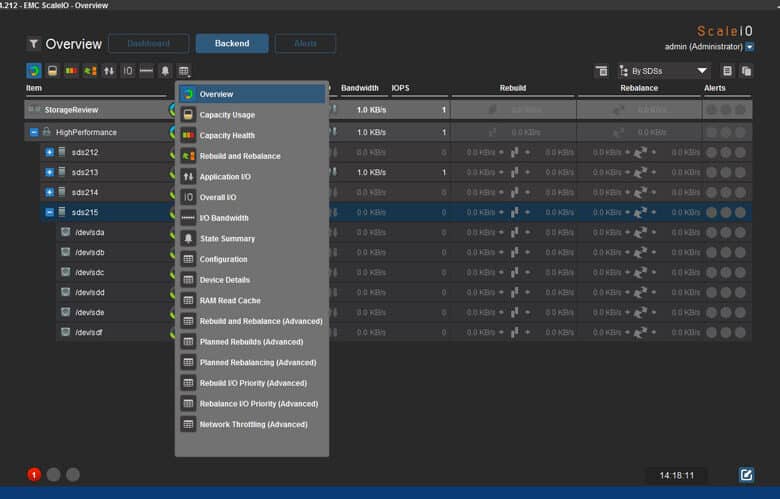Click the filter funnel icon beside Overview
Screen dimensions: 780x499
33,44
